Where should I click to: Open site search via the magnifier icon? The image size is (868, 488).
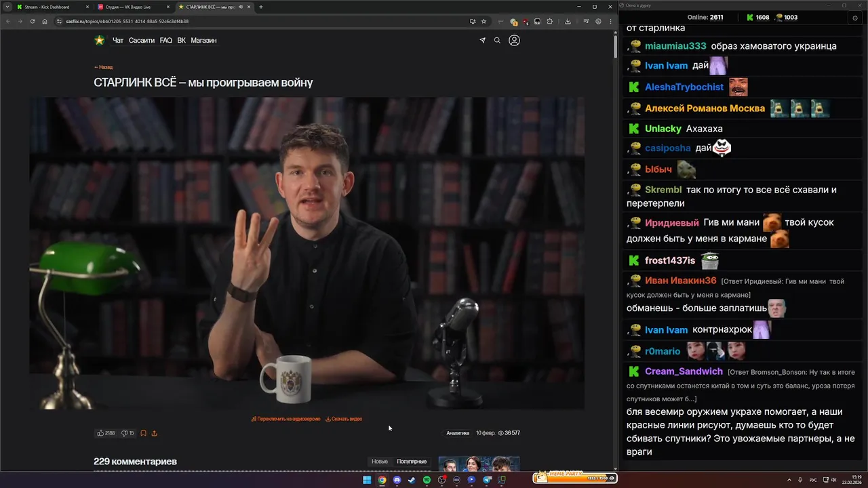pos(497,40)
